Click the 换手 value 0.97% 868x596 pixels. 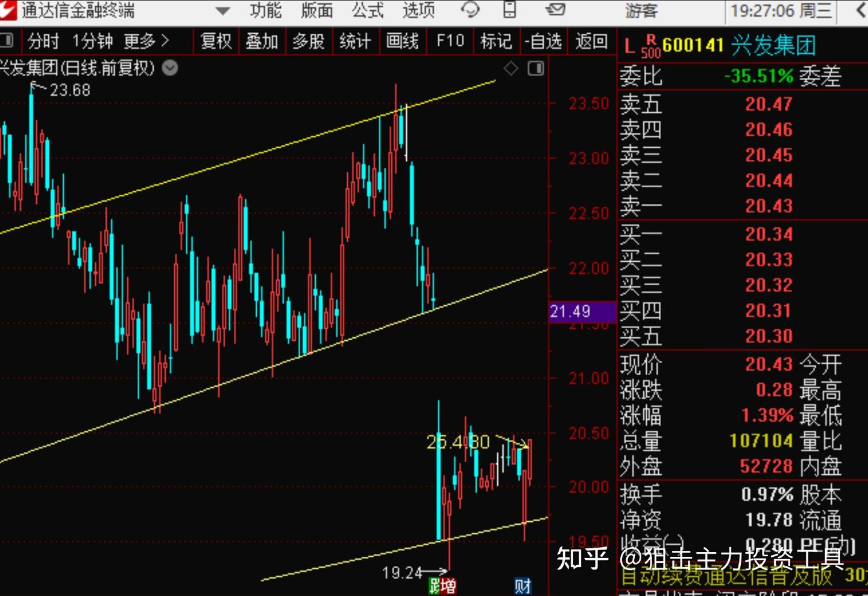[x=767, y=495]
